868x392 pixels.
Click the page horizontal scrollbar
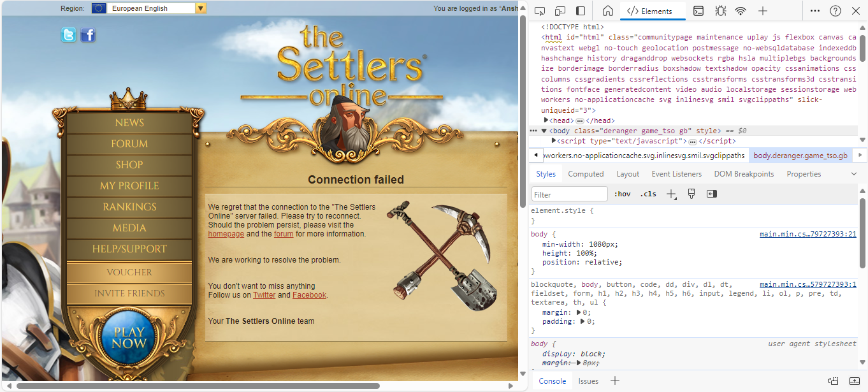[x=198, y=386]
